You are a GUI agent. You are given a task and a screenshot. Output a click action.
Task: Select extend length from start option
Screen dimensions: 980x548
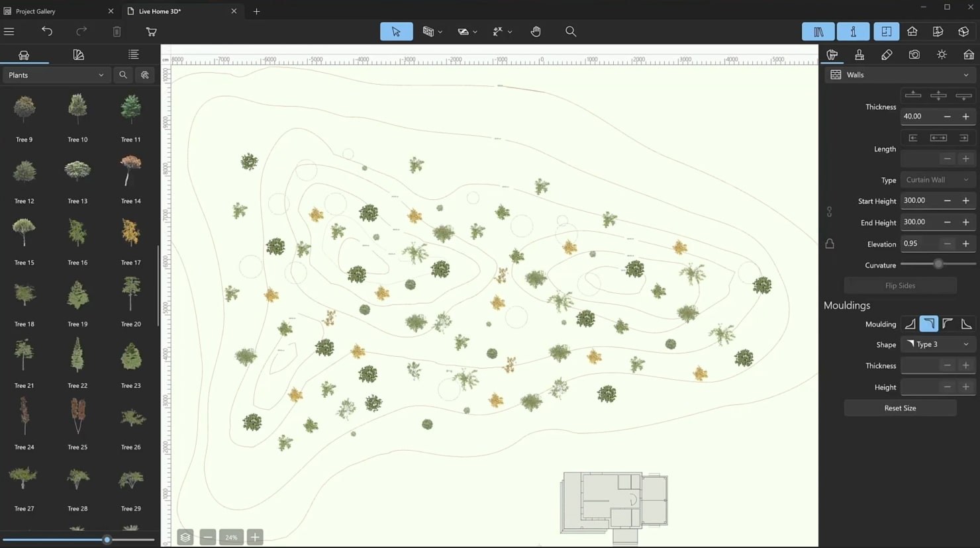(913, 138)
